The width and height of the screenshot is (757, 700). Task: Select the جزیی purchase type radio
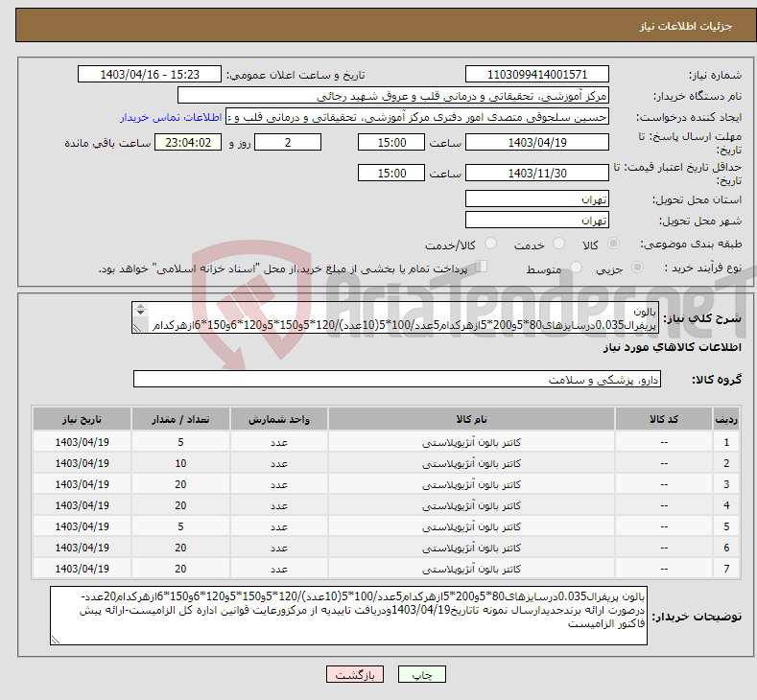point(637,268)
